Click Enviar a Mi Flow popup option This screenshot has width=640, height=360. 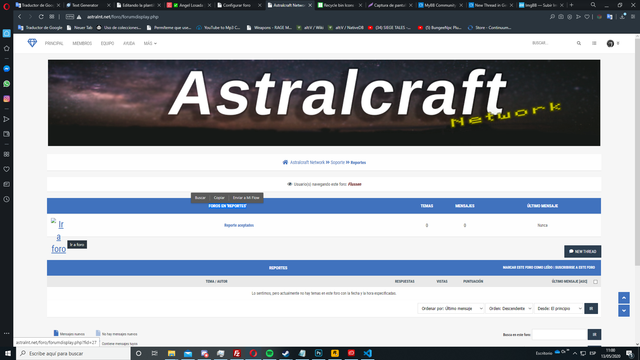(246, 198)
